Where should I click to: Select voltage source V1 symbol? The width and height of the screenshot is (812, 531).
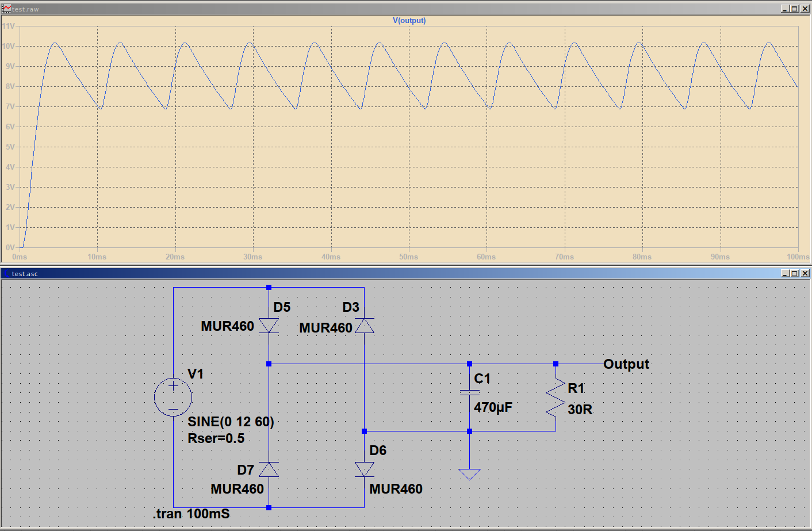coord(173,396)
